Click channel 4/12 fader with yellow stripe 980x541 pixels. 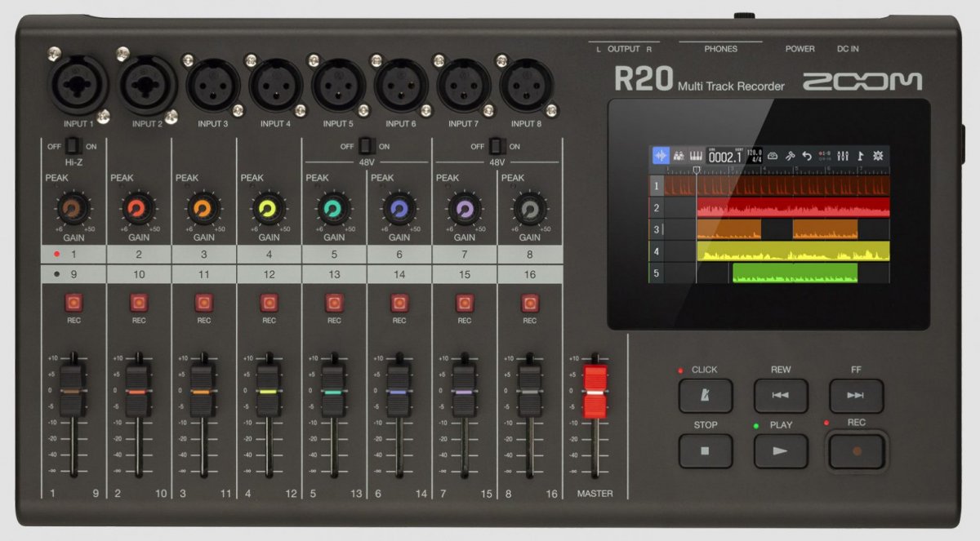click(269, 392)
